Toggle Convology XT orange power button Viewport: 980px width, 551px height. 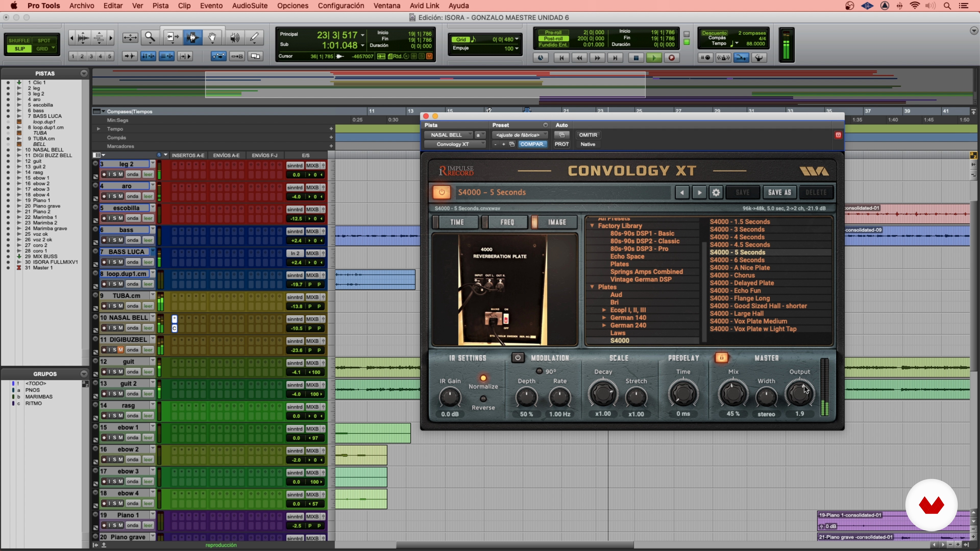point(441,192)
